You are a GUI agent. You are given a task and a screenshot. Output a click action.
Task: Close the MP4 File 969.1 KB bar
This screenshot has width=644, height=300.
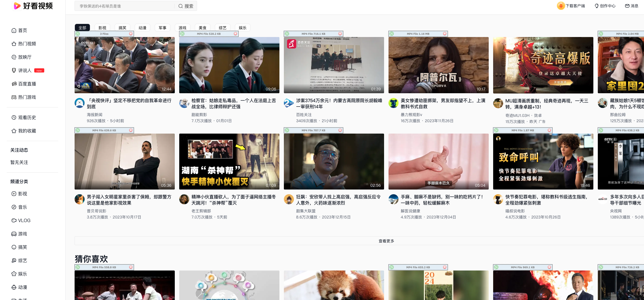[x=549, y=267]
